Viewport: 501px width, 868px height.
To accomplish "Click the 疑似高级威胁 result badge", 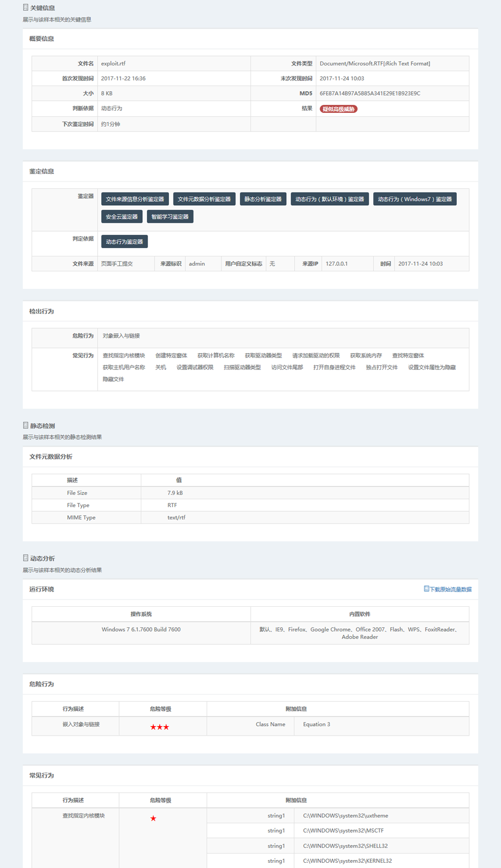I will [x=338, y=109].
